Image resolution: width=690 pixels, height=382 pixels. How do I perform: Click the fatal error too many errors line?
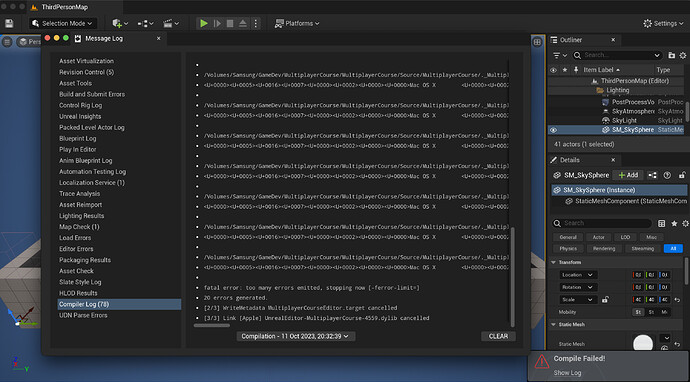click(x=312, y=287)
